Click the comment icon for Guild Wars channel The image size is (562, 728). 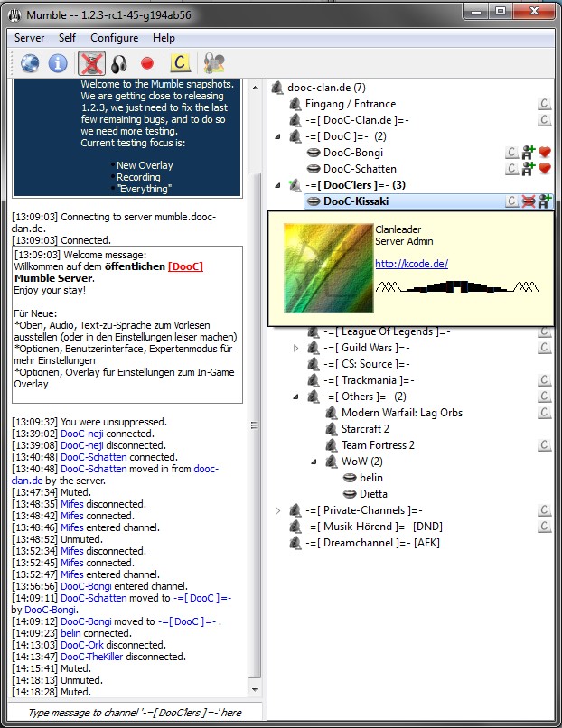(544, 347)
